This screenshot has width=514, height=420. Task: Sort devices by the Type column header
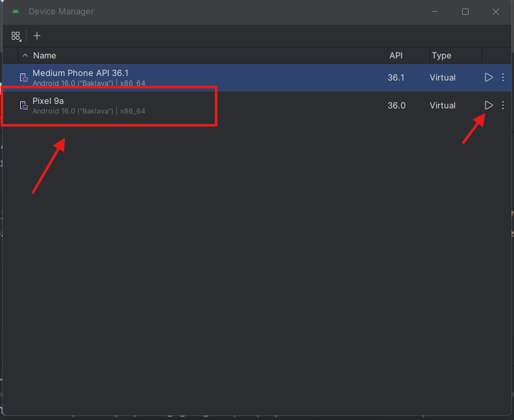tap(441, 55)
